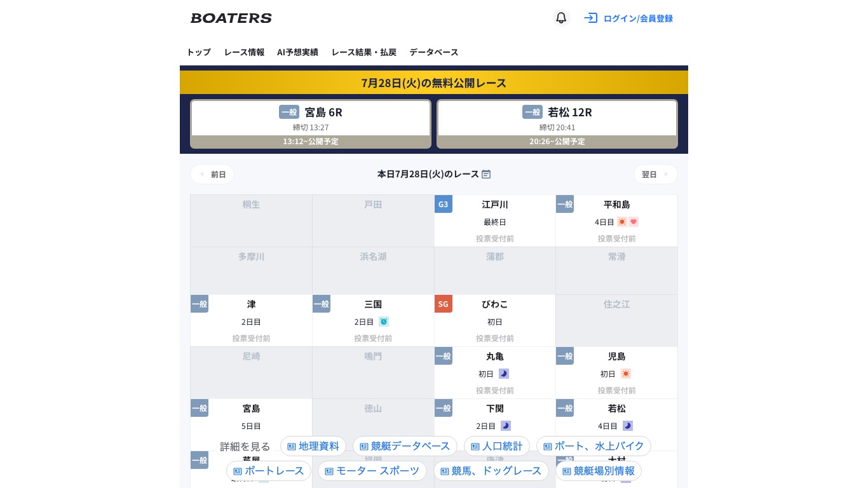Viewport: 868px width, 488px height.
Task: Go to next day with 翌日 button
Action: 655,174
